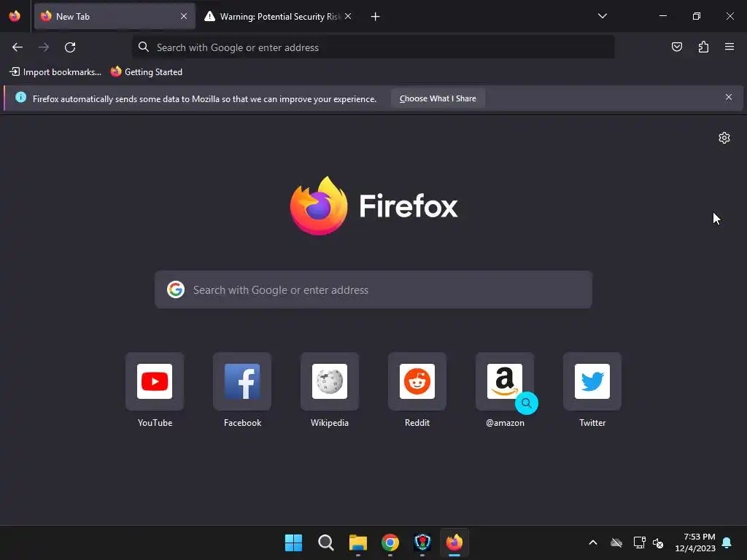Open the Getting Started bookmark
Screen dimensions: 747x560
pos(147,72)
